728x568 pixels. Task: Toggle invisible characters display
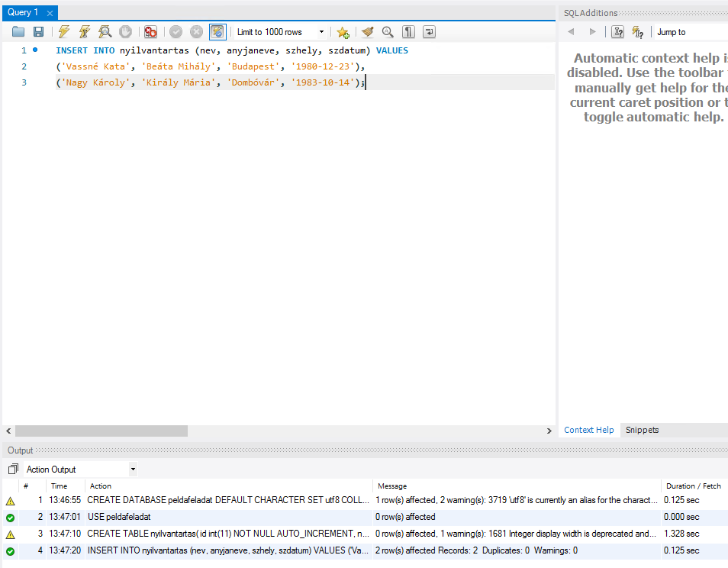pos(409,32)
